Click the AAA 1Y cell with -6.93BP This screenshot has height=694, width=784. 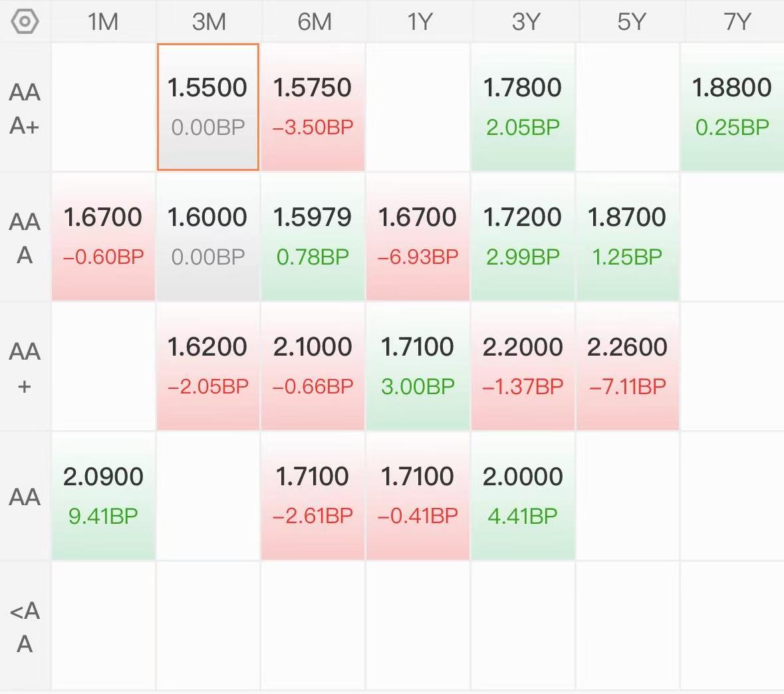pos(418,237)
